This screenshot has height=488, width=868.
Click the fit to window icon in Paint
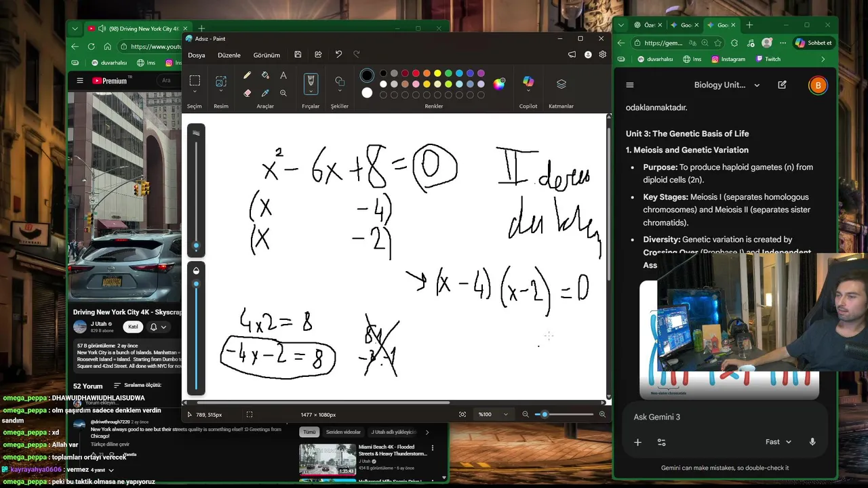462,414
